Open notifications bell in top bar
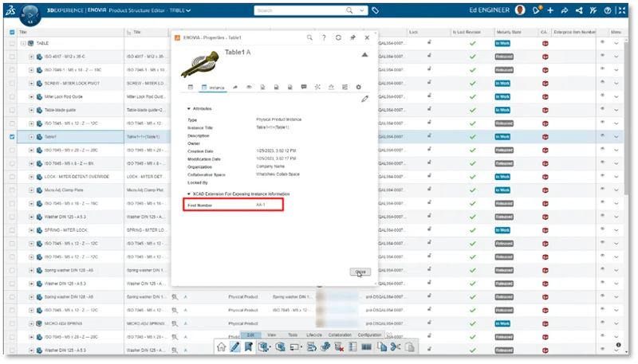The image size is (638, 364). click(x=538, y=10)
